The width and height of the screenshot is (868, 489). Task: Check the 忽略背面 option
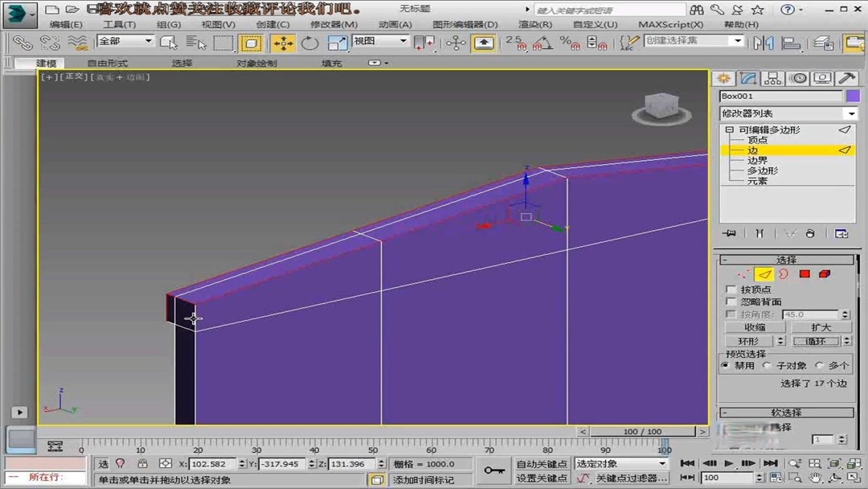tap(731, 302)
